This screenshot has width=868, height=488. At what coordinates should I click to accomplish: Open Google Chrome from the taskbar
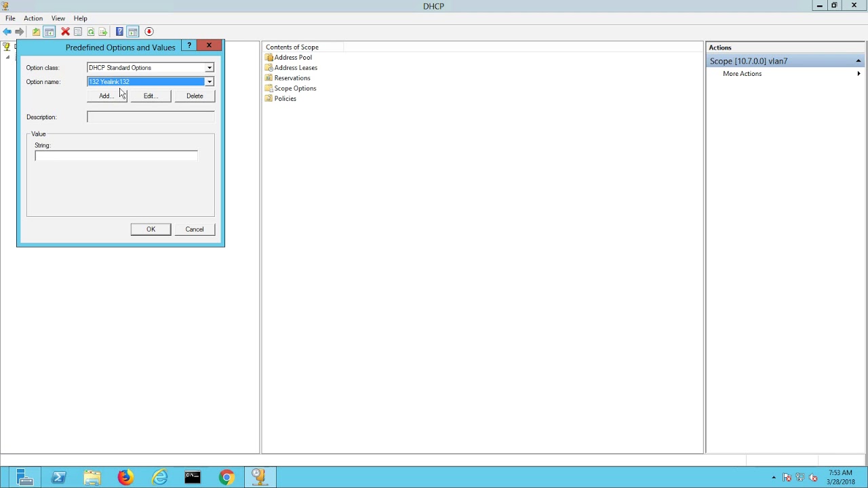coord(226,478)
